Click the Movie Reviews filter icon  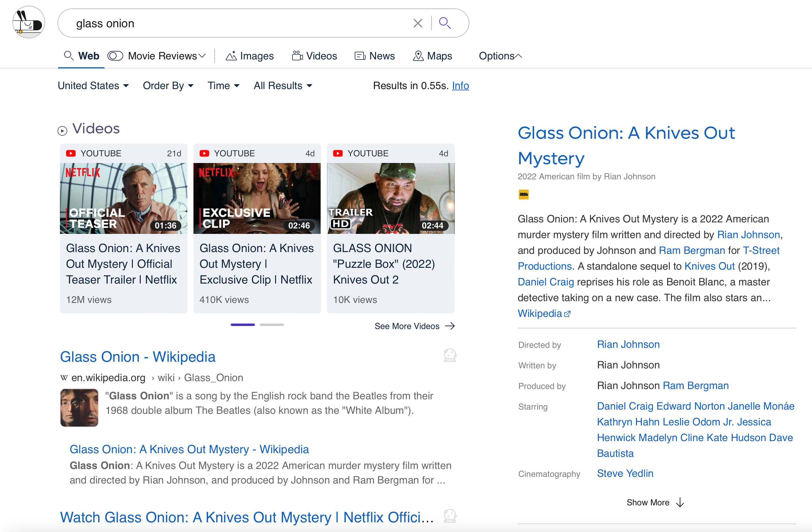(x=115, y=56)
